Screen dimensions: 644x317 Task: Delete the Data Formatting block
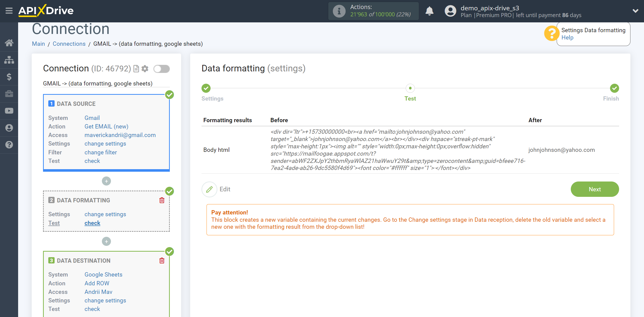click(162, 200)
